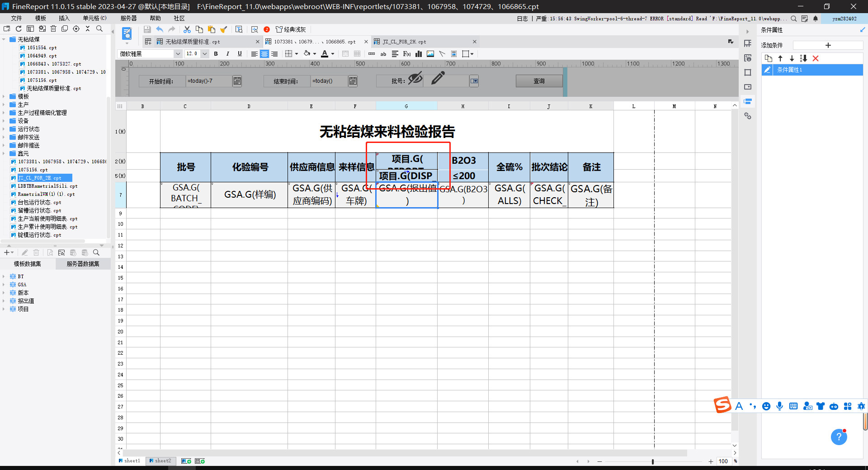Insert slash line into cell

coord(442,54)
